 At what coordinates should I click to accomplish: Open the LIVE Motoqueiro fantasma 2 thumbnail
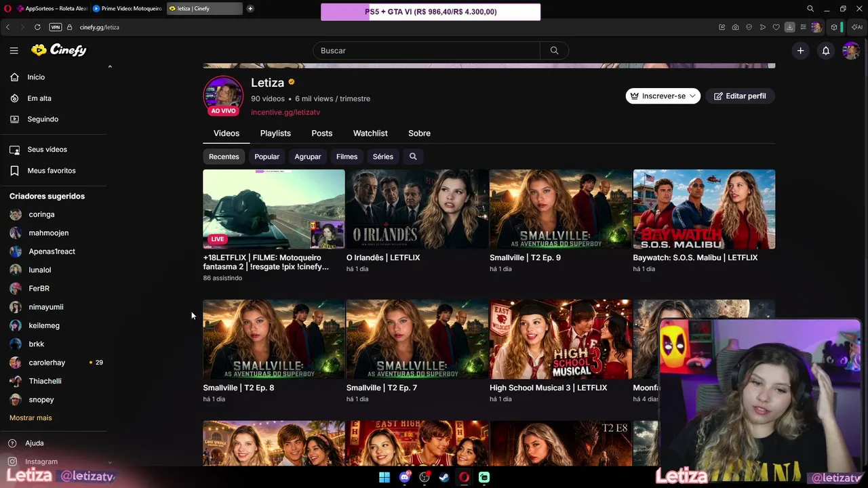[274, 209]
